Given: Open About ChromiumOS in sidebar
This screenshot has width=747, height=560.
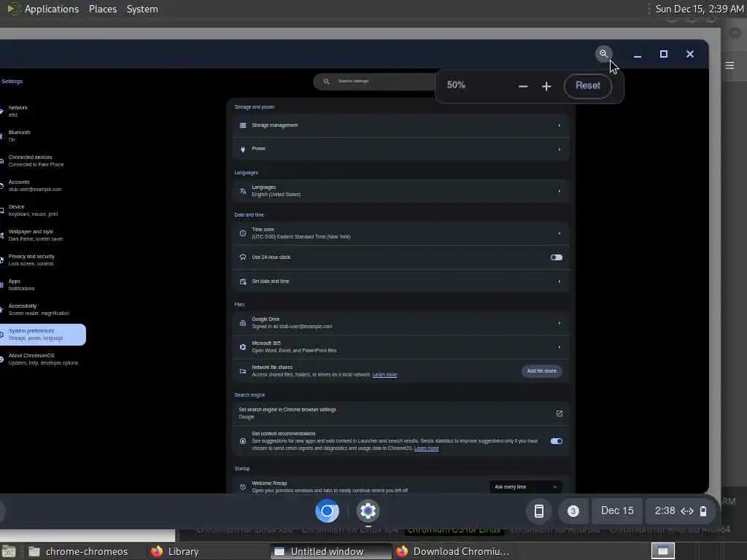Looking at the screenshot, I should pos(42,359).
